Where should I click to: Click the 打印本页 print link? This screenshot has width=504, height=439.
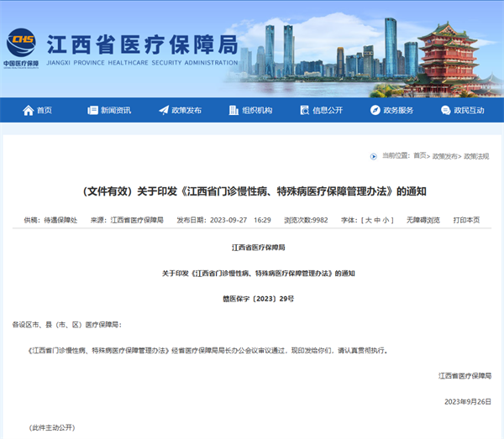coord(466,220)
